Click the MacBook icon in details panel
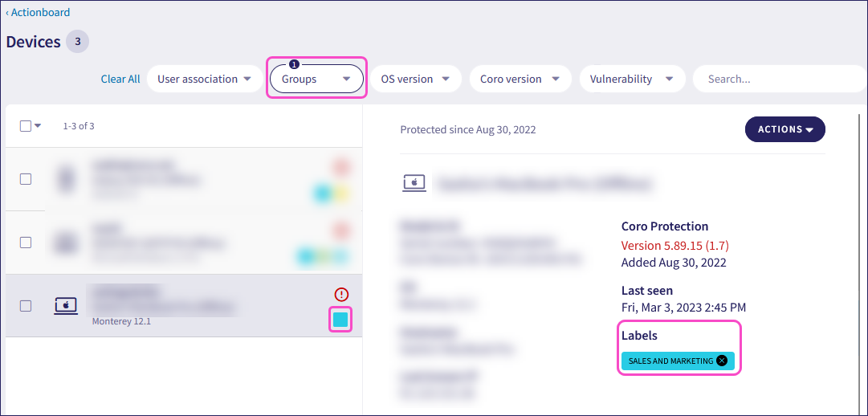The height and width of the screenshot is (416, 868). point(414,183)
